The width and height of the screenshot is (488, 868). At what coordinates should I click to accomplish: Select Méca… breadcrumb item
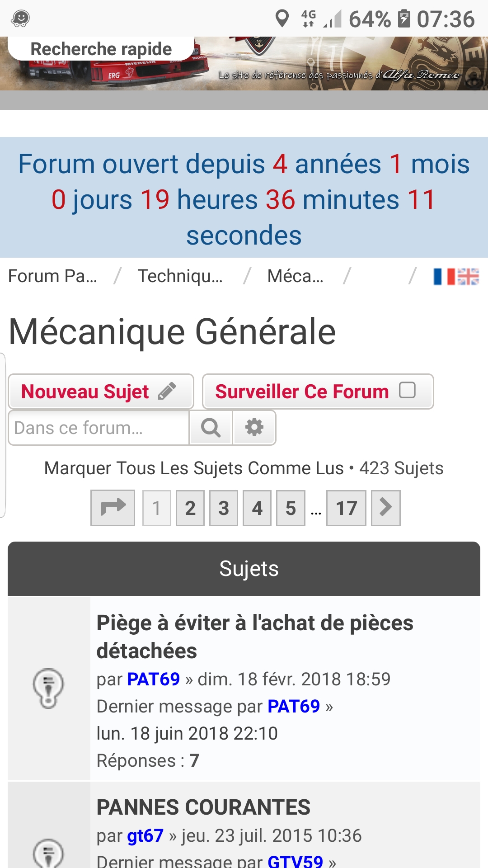[x=296, y=276]
